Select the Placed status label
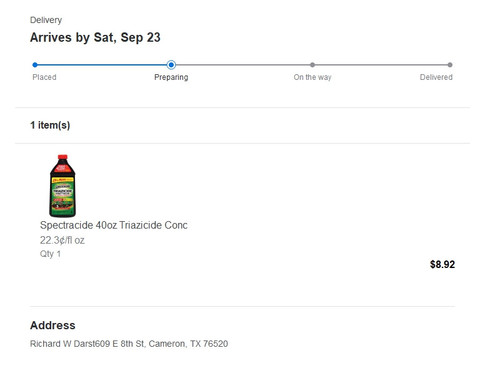 [44, 77]
